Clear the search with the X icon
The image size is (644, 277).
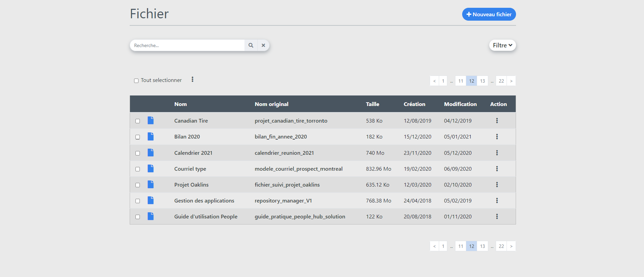click(x=263, y=45)
